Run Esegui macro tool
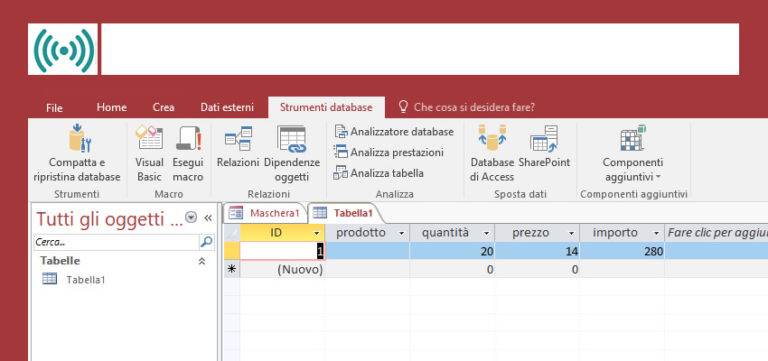This screenshot has height=361, width=768. coord(188,154)
